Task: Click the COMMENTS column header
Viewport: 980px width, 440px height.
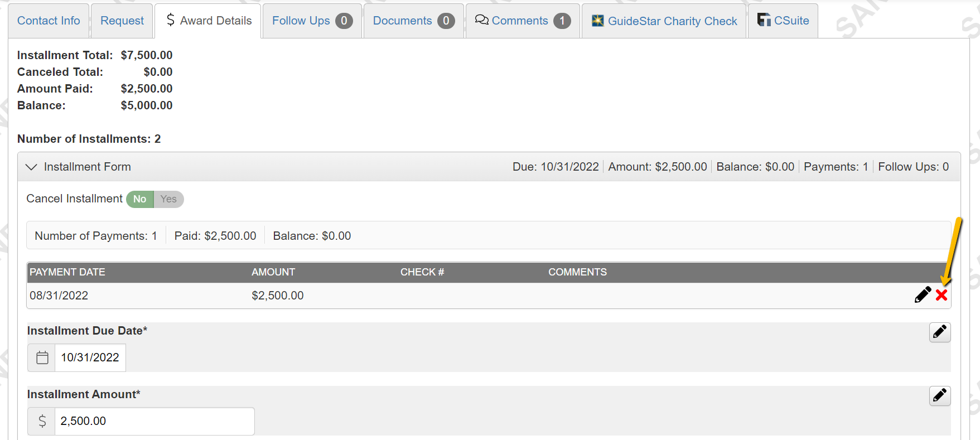Action: coord(577,272)
